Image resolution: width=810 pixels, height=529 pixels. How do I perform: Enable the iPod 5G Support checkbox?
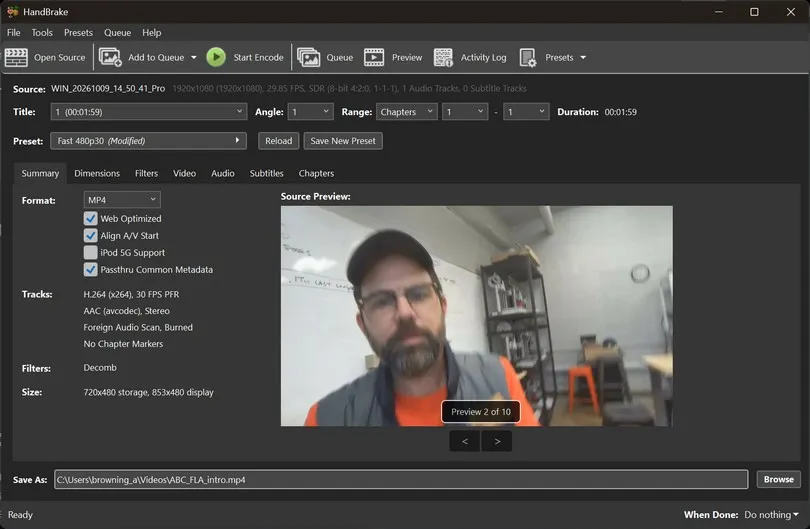(x=90, y=253)
